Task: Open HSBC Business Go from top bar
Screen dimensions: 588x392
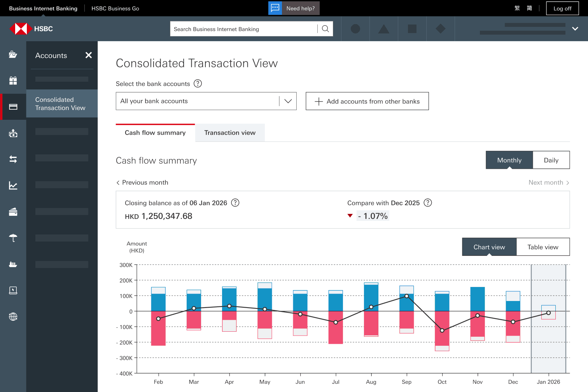Action: pos(115,8)
